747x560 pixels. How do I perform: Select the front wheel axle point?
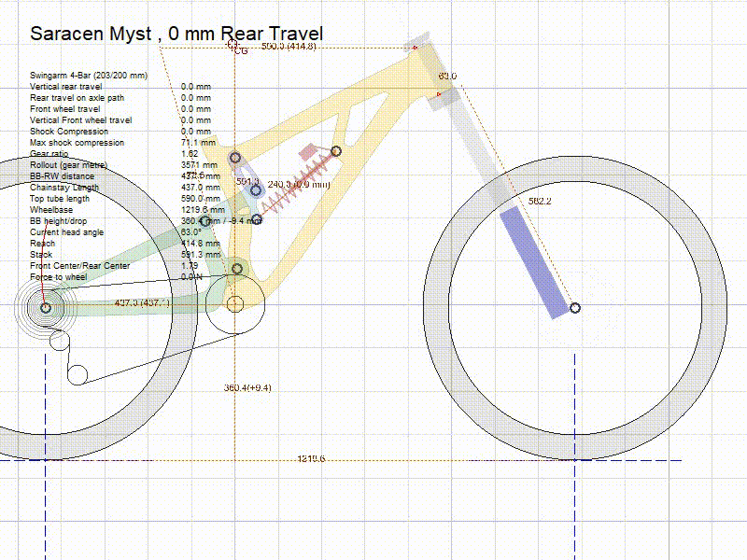(x=575, y=308)
